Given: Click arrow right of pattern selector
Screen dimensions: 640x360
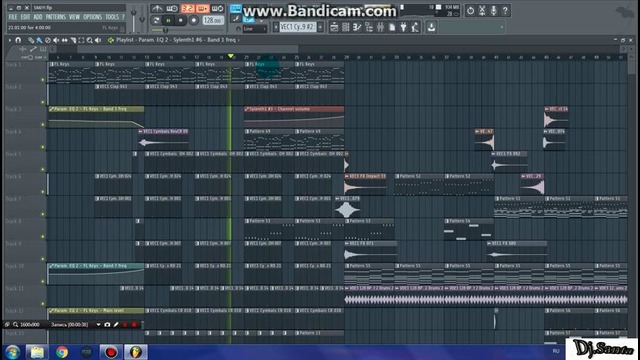Looking at the screenshot, I should 320,27.
